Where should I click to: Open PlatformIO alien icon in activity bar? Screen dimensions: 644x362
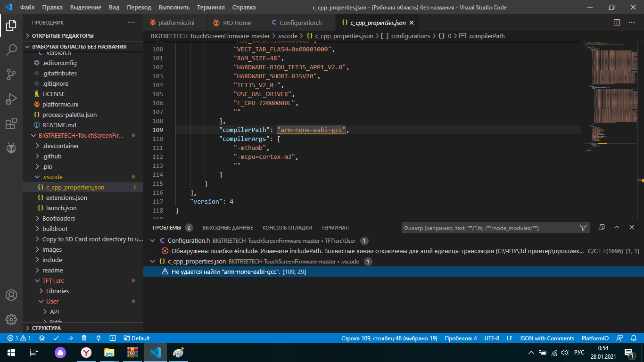tap(11, 148)
